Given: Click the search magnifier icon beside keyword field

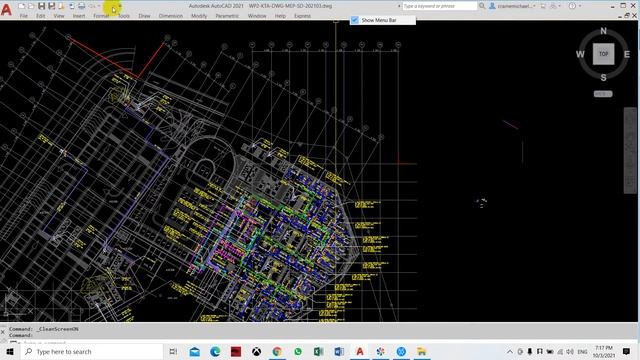Looking at the screenshot, I should pos(482,6).
